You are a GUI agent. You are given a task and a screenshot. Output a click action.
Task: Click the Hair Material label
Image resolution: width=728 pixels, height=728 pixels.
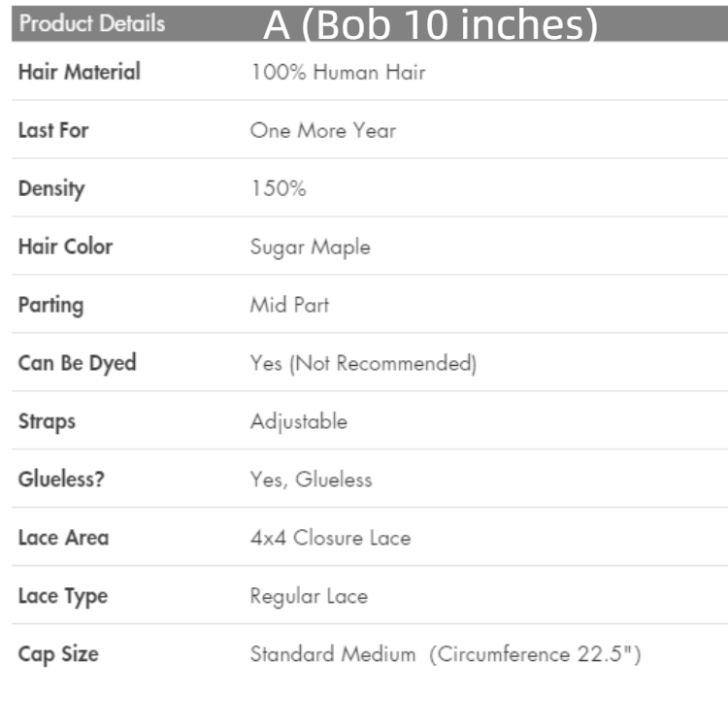[x=79, y=72]
